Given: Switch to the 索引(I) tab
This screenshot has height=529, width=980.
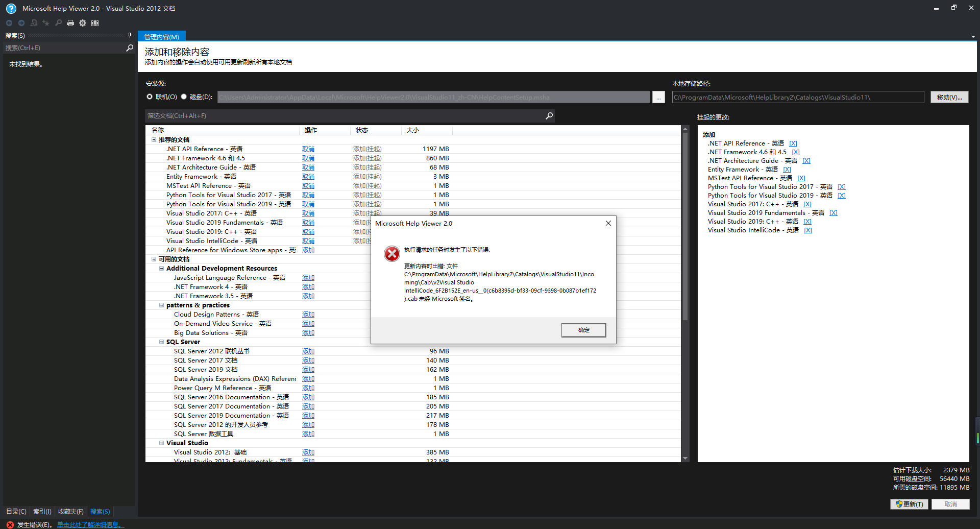Looking at the screenshot, I should (x=42, y=511).
